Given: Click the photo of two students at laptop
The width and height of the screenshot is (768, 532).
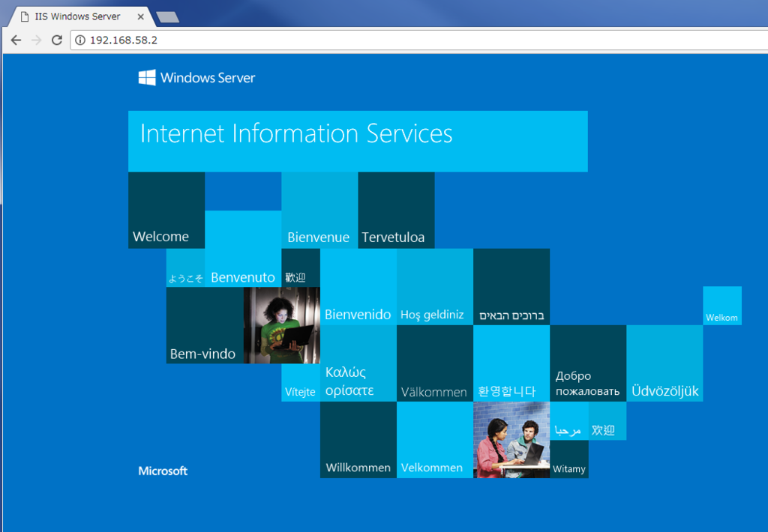Looking at the screenshot, I should (511, 440).
